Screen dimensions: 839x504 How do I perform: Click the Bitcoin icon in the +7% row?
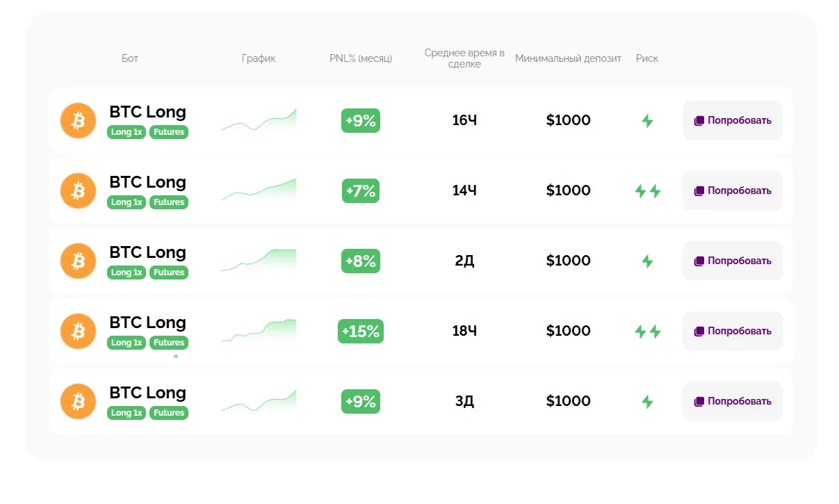(78, 190)
